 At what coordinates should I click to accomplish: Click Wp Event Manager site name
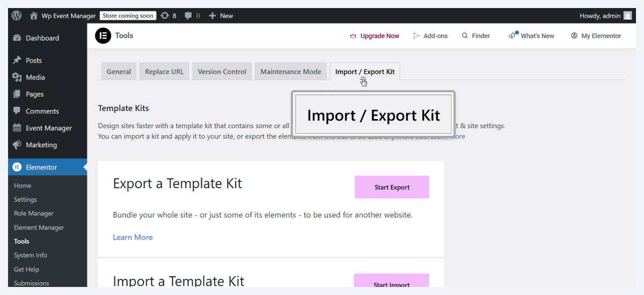(69, 16)
